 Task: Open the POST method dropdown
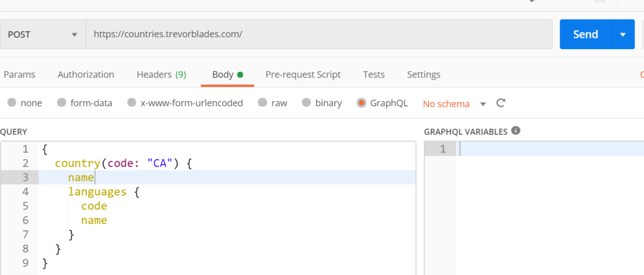coord(43,35)
